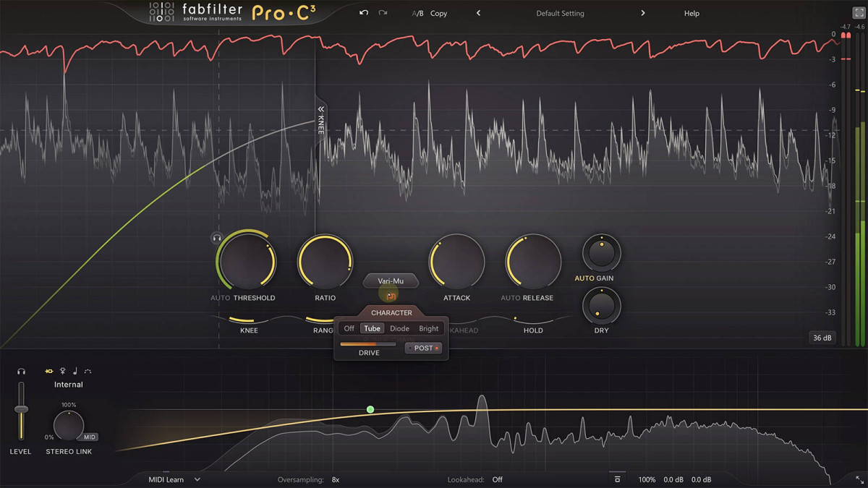The image size is (868, 488).
Task: Click the side-chain audition headphones icon
Action: (22, 371)
